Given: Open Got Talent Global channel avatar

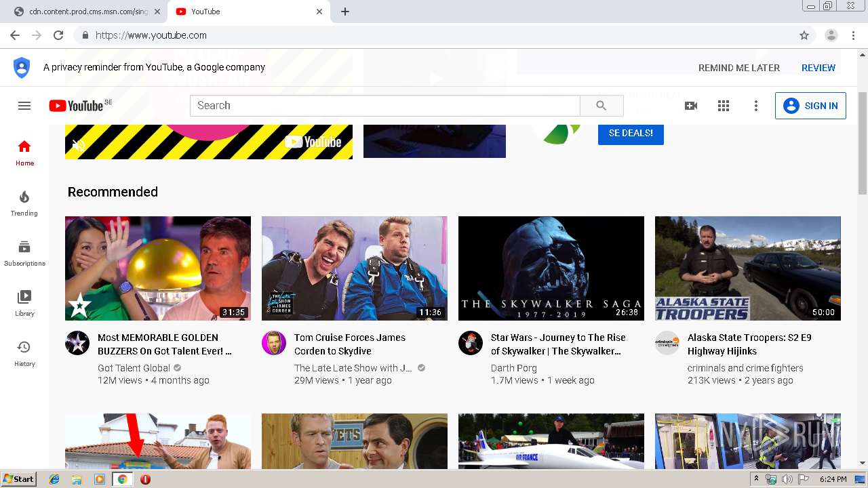Looking at the screenshot, I should point(77,343).
